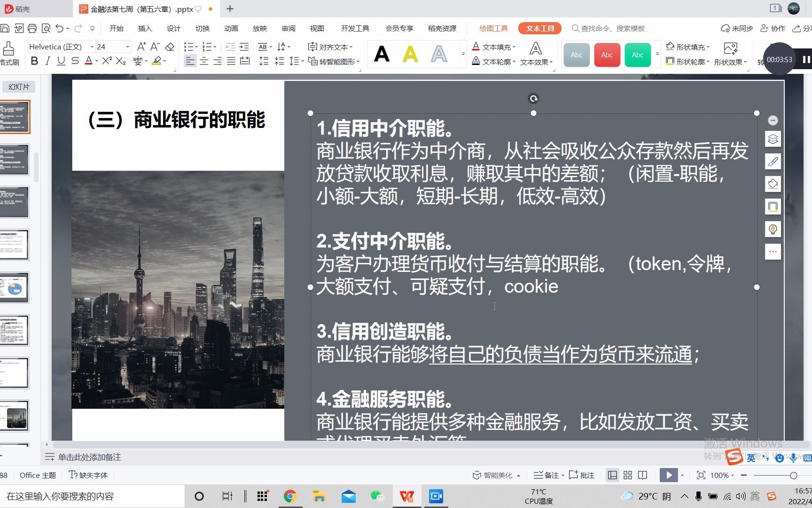Screen dimensions: 812x508
Task: Align text left
Action: 190,61
